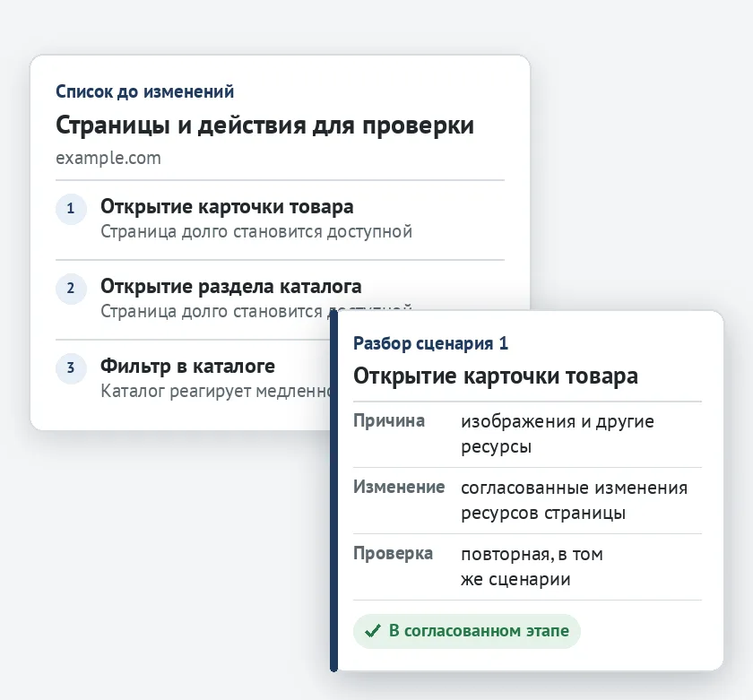Click value 'изображения и другие ресурсы'
This screenshot has width=753, height=700.
pyautogui.click(x=558, y=434)
